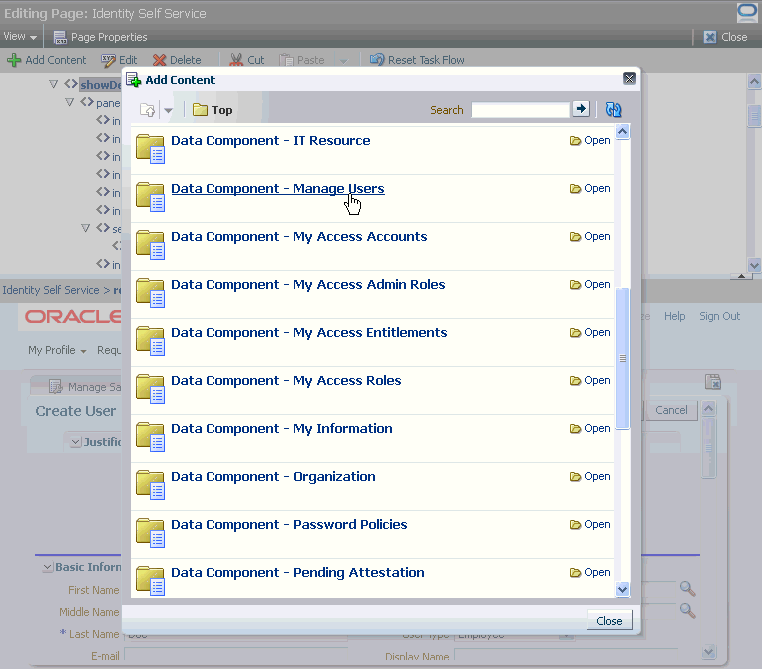Click the search go arrow button
This screenshot has height=669, width=762.
click(x=581, y=109)
